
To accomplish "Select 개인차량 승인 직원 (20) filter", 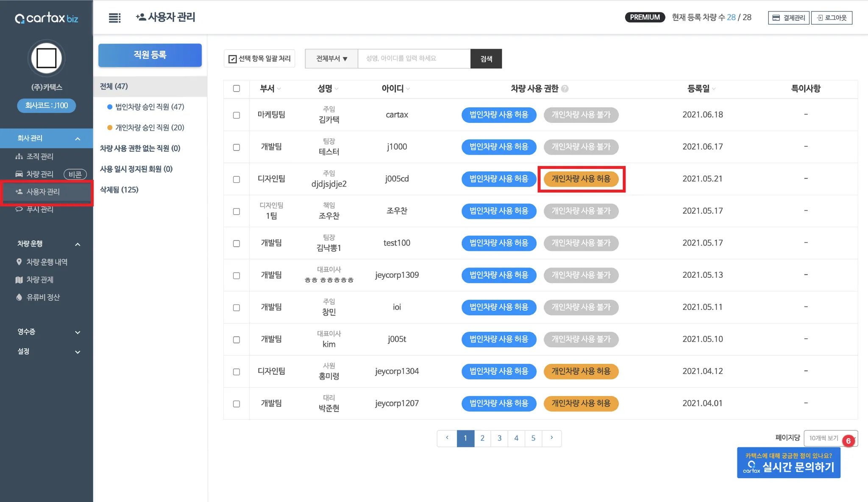I will [x=149, y=127].
